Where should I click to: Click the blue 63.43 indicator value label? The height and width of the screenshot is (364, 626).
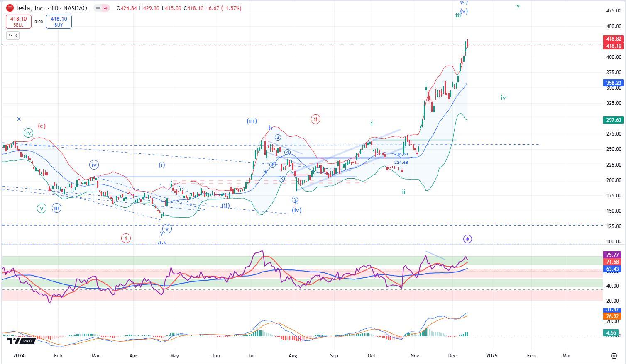[x=612, y=269]
